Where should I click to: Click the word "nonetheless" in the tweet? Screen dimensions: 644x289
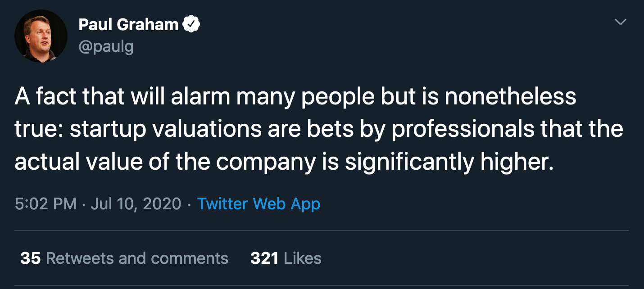pyautogui.click(x=510, y=97)
